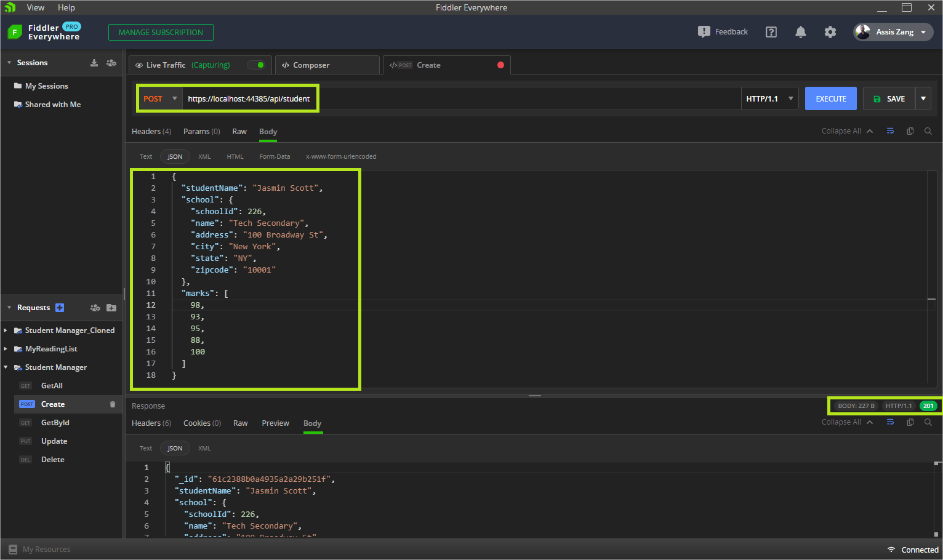Click the EXECUTE button

pyautogui.click(x=831, y=98)
